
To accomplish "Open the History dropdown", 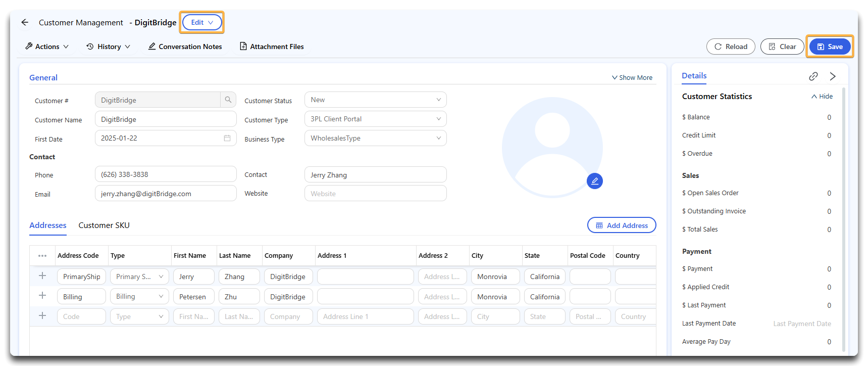I will 109,47.
